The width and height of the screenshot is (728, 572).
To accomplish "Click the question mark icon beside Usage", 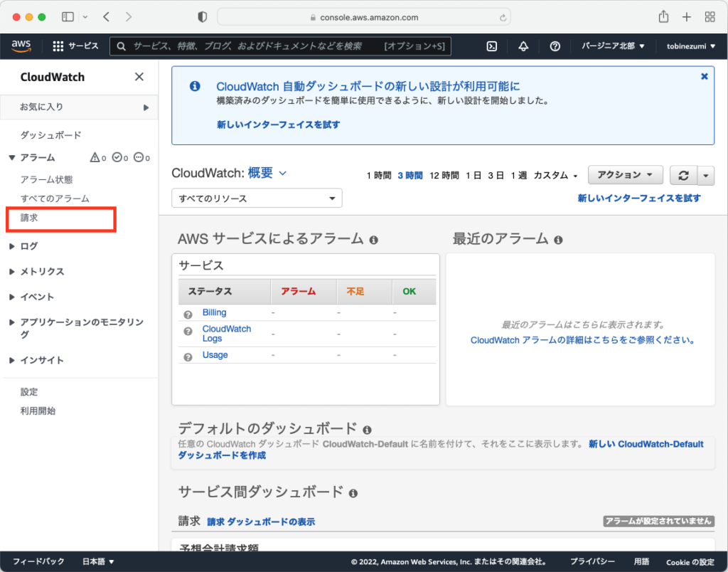I will pyautogui.click(x=188, y=357).
